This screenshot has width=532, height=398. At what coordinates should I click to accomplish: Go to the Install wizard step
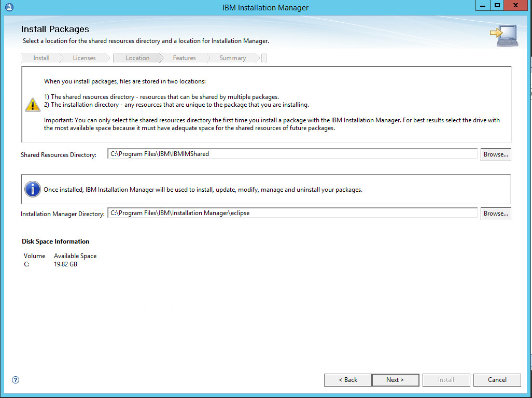pos(41,58)
